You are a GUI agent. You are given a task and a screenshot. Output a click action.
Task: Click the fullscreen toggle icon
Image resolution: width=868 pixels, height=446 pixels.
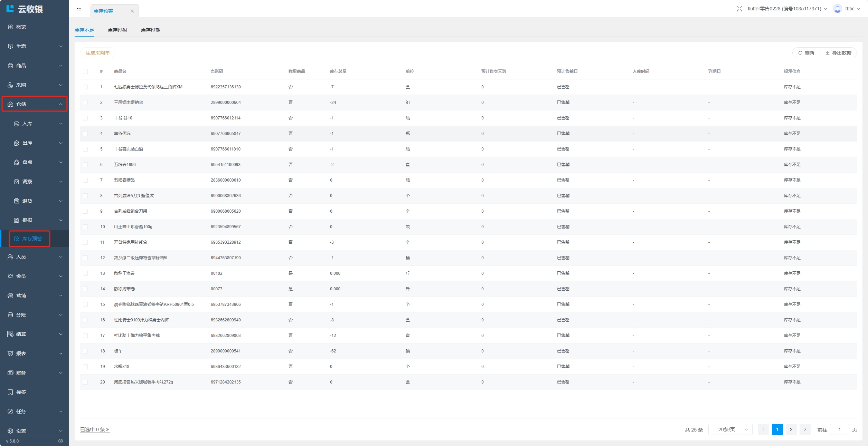[739, 9]
